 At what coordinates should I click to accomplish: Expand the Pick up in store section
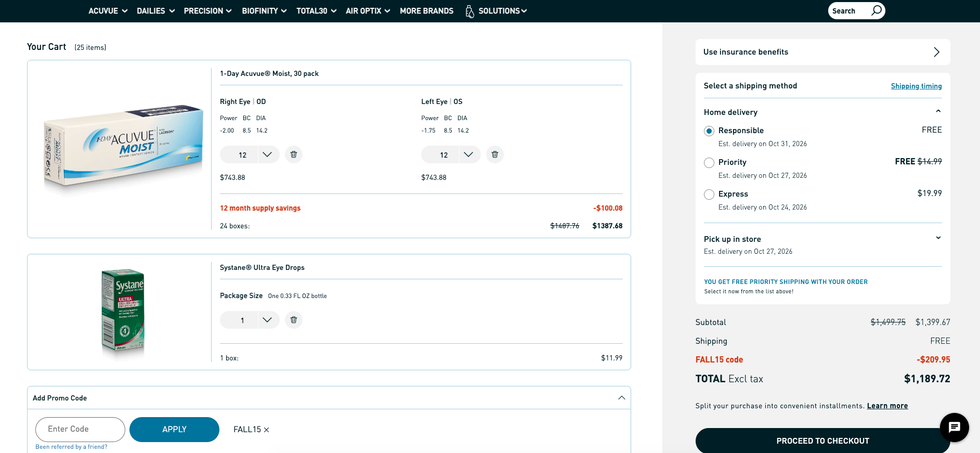click(x=938, y=238)
